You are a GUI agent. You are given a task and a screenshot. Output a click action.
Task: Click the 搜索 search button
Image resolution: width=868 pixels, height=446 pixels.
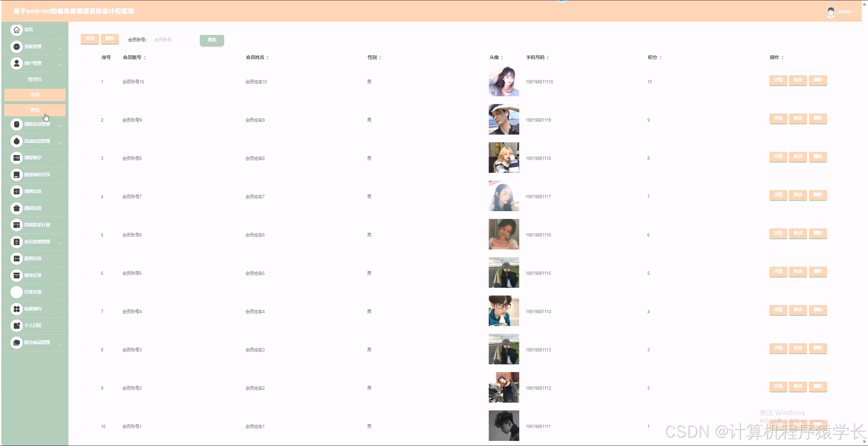[212, 40]
